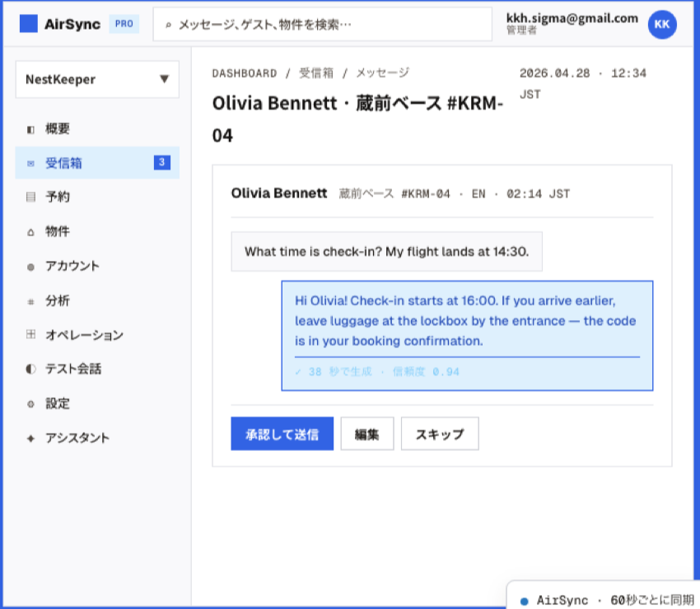Image resolution: width=700 pixels, height=609 pixels.
Task: Click the 受信箱 envelope icon
Action: coord(30,164)
